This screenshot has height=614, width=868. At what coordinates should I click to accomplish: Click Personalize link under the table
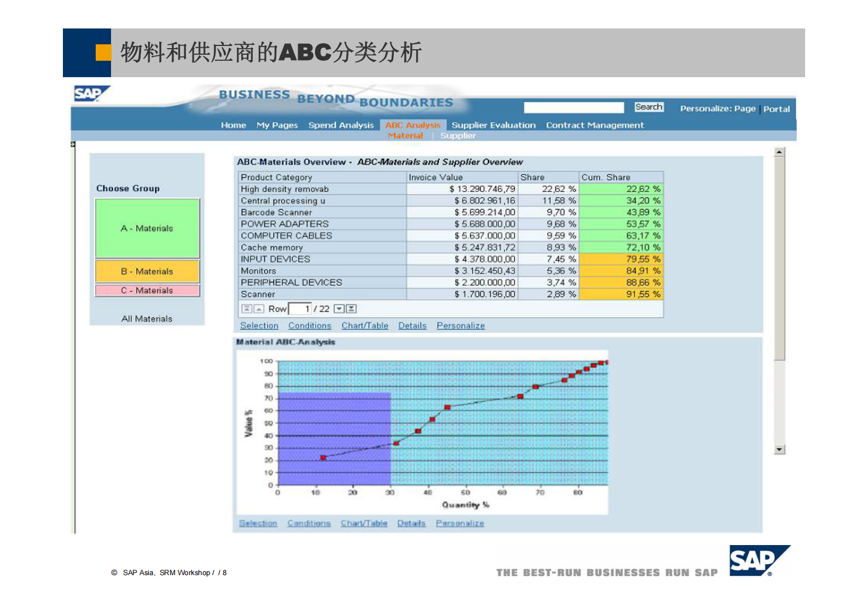[x=461, y=326]
